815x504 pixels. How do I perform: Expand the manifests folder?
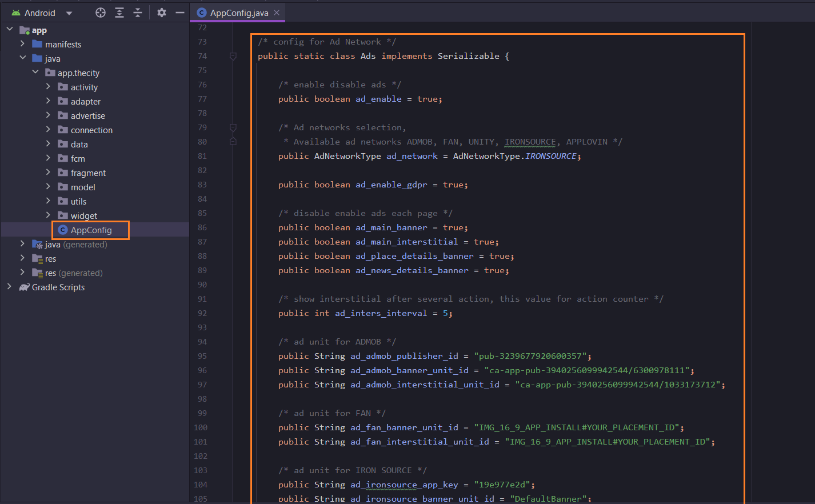pos(22,44)
